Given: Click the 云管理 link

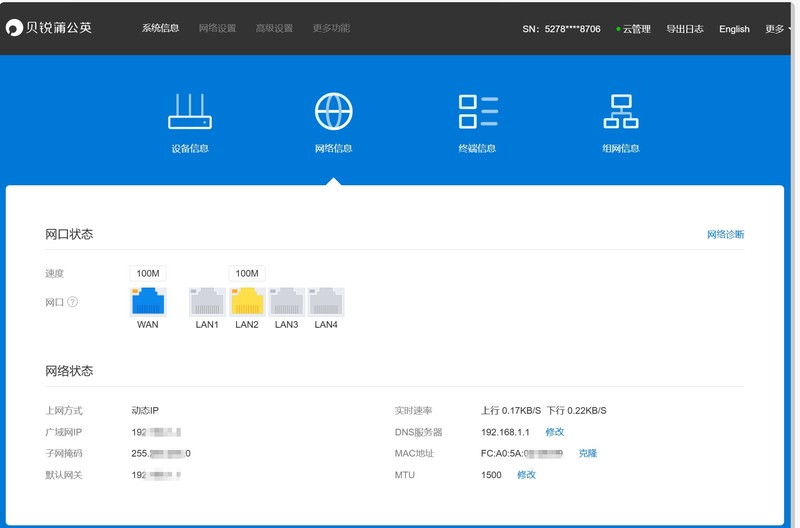Looking at the screenshot, I should [633, 29].
